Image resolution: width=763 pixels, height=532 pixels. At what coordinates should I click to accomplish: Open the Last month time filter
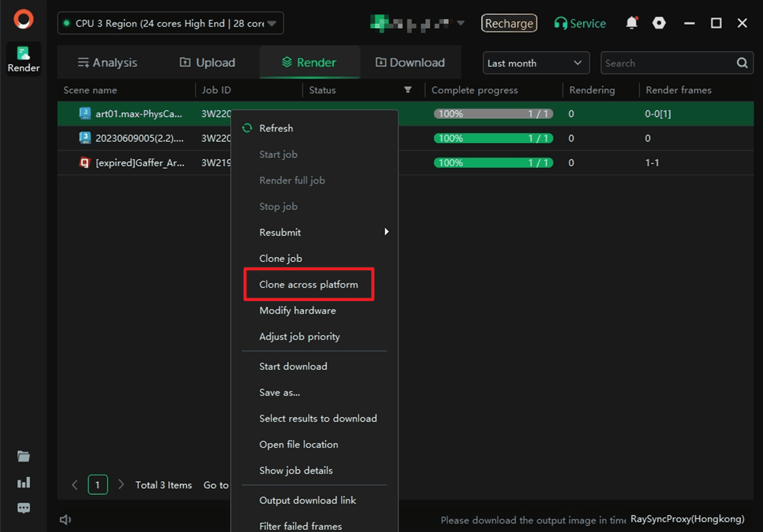[x=534, y=63]
